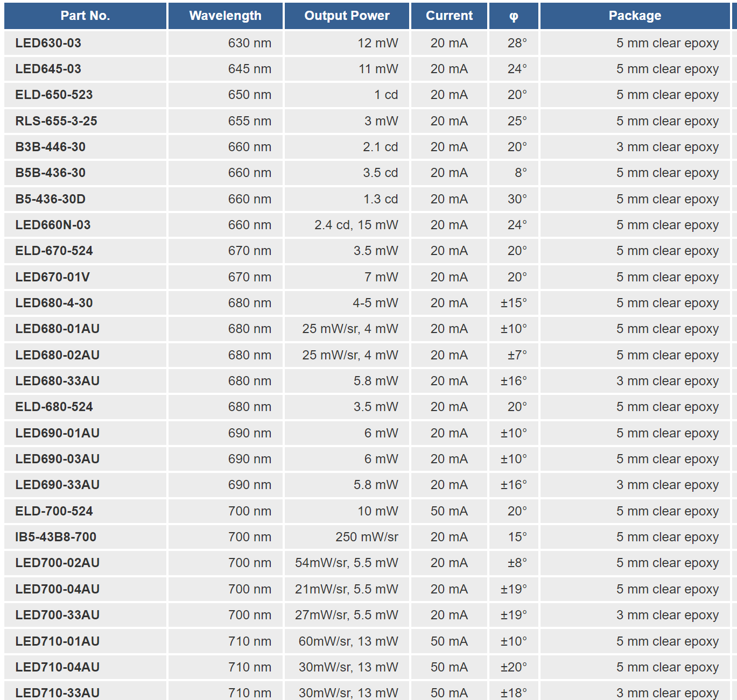The height and width of the screenshot is (700, 737).
Task: Select the ±15° angle cell
Action: tap(514, 303)
